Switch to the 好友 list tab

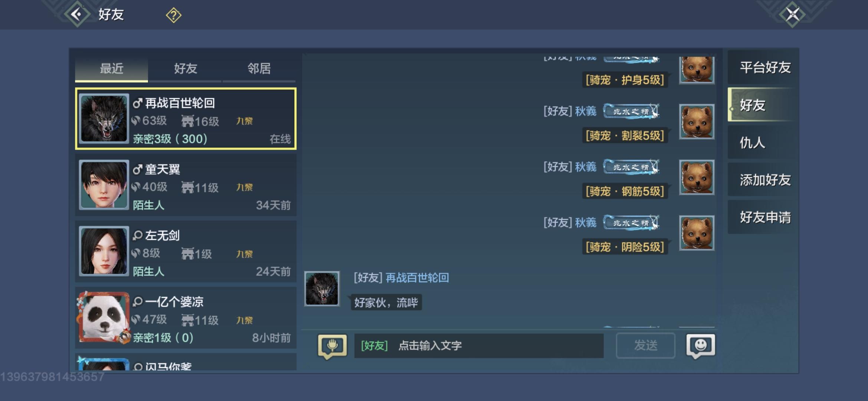(185, 69)
